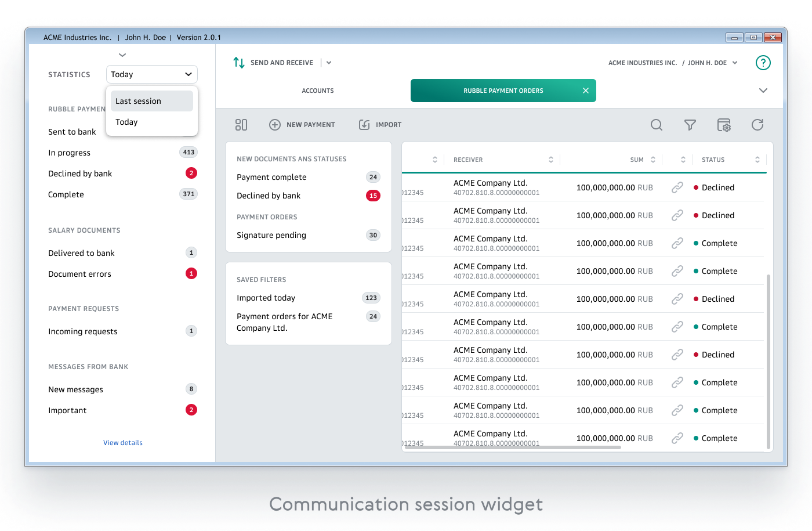
Task: Click the Send and Receive arrows icon
Action: coord(239,63)
